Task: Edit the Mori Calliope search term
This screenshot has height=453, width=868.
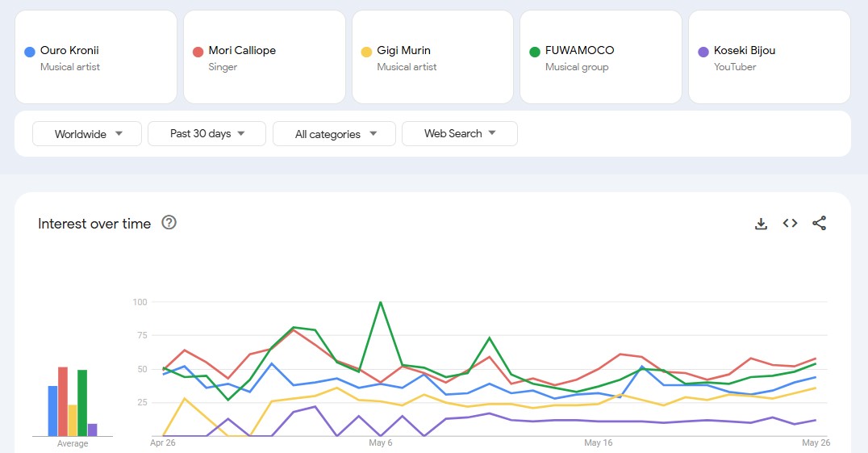Action: (x=264, y=57)
